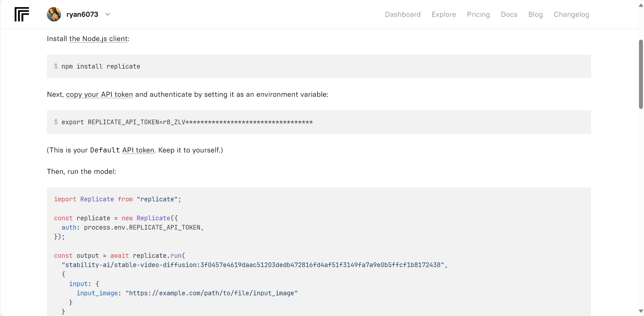View the Changelog
Screen dimensions: 644x316
(571, 14)
